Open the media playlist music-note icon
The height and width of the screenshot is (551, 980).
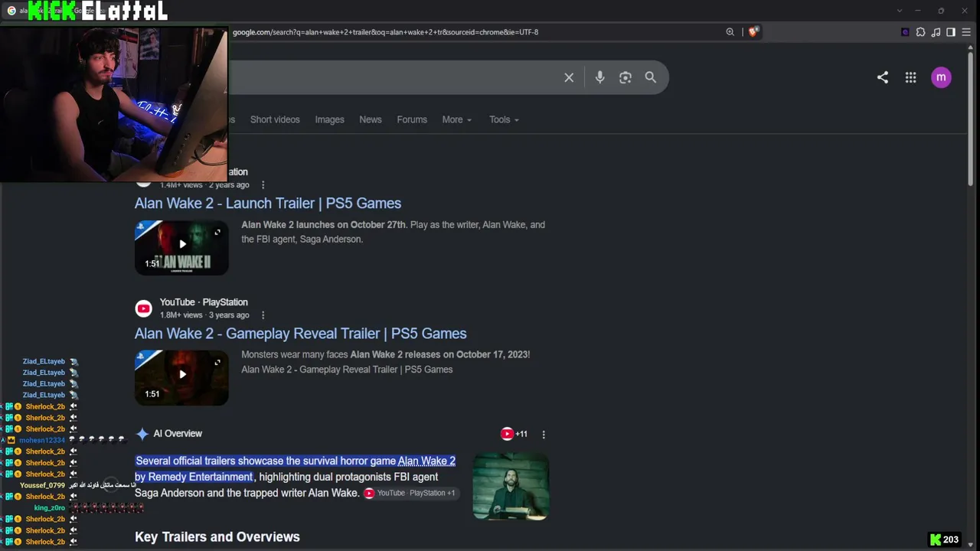tap(936, 32)
